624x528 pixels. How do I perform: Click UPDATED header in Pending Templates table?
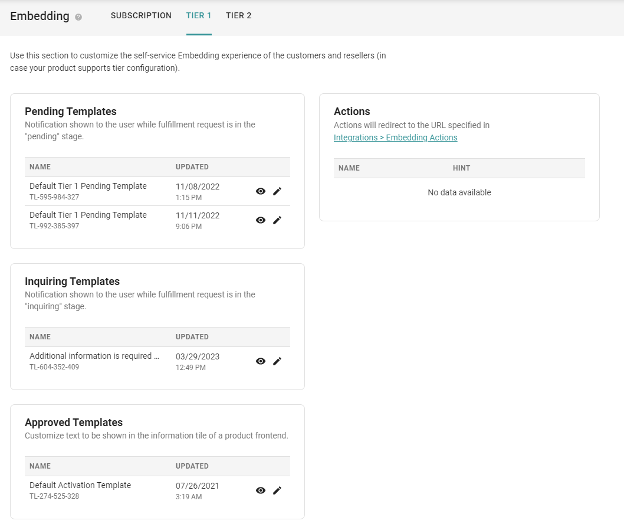192,167
